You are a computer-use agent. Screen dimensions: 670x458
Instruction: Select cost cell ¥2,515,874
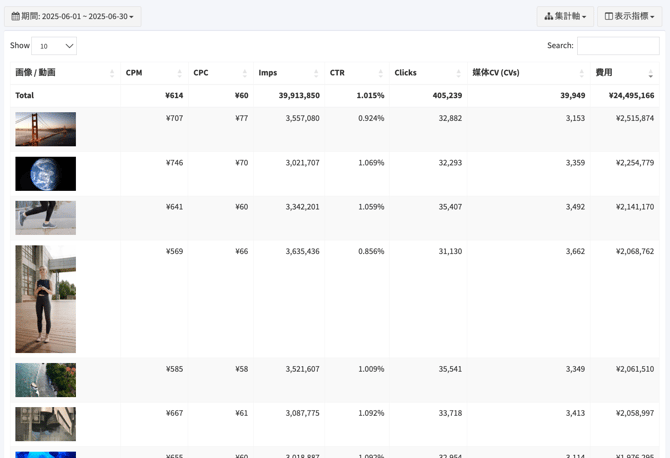point(635,118)
